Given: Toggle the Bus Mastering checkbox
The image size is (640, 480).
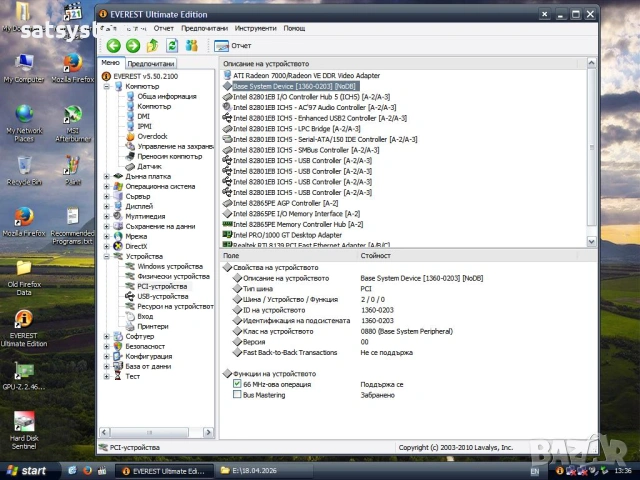Looking at the screenshot, I should [x=237, y=394].
